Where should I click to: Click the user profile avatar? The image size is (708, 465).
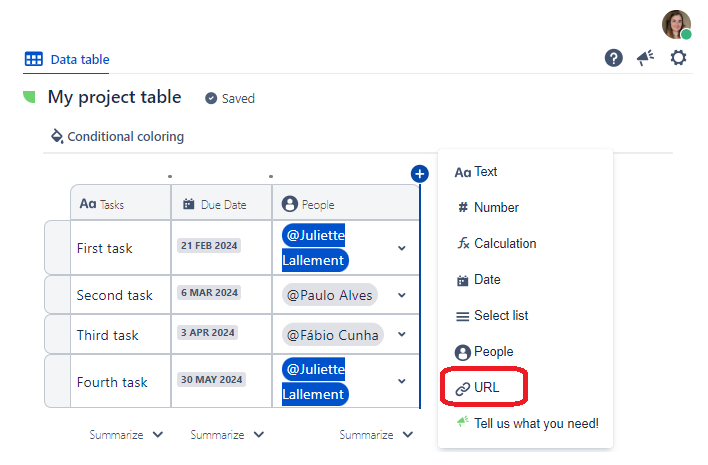(x=677, y=24)
